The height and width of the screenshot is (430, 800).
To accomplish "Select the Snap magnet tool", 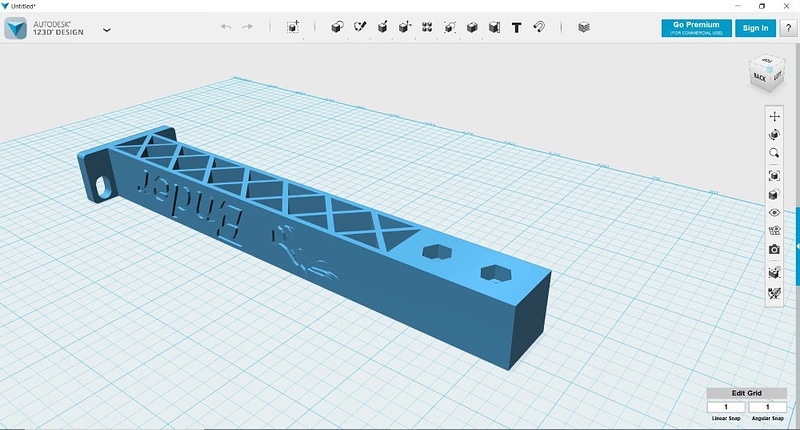I will (539, 27).
